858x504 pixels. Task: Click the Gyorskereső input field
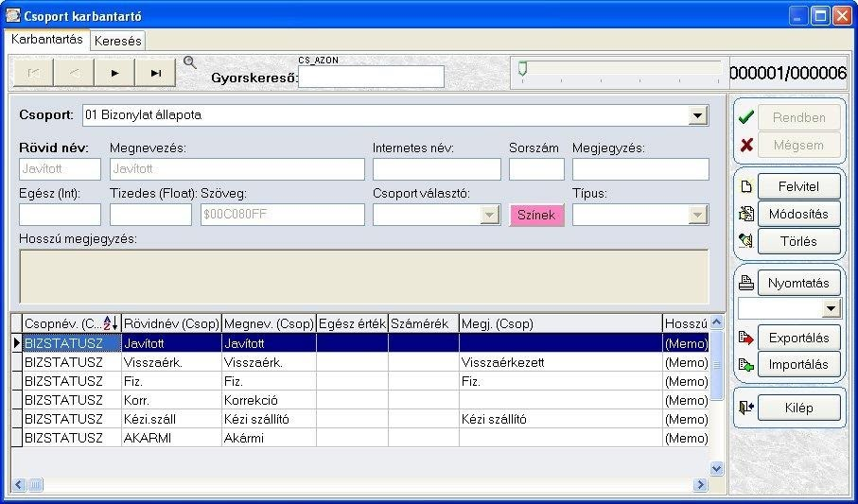pos(371,77)
